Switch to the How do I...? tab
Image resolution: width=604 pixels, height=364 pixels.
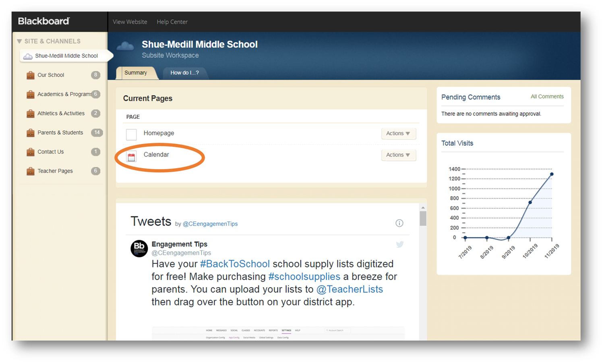(184, 73)
